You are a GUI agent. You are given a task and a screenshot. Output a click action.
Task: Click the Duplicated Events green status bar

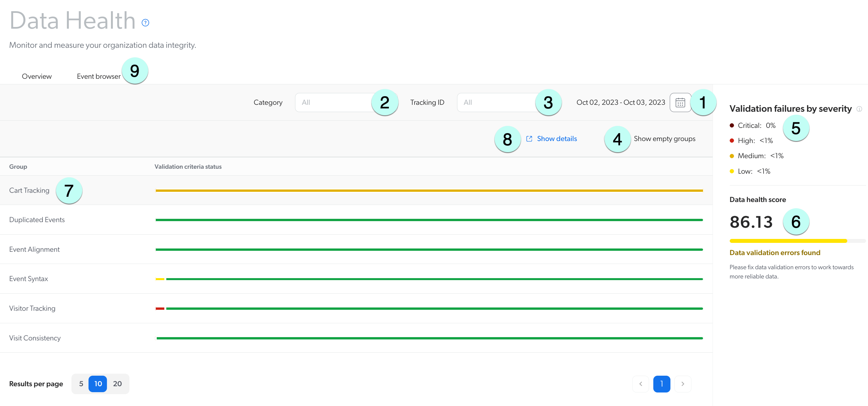pos(429,220)
